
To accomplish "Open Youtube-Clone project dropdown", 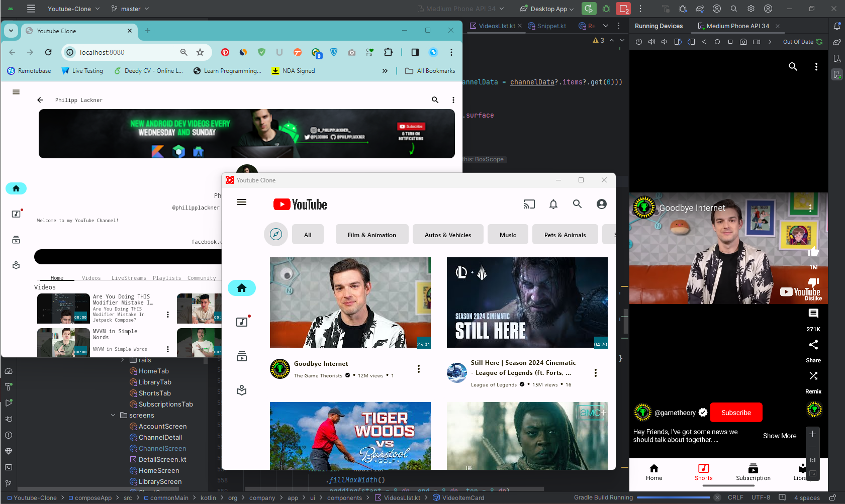I will tap(73, 9).
